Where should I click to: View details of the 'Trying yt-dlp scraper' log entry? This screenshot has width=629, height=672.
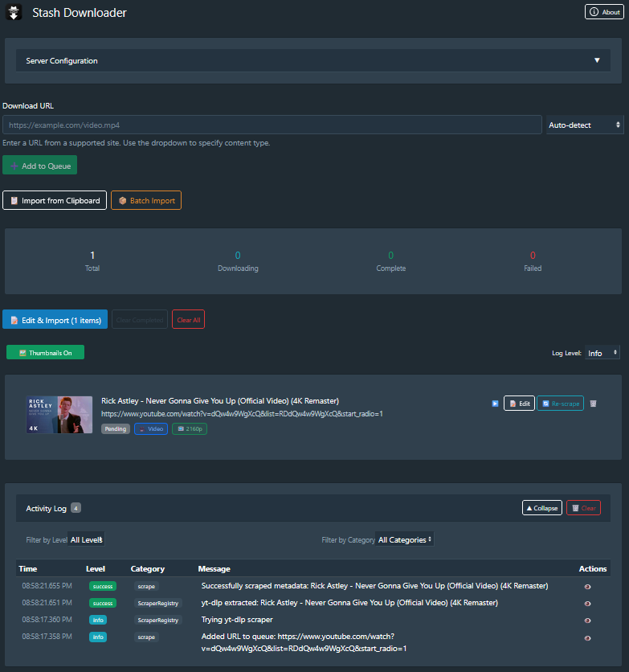point(587,621)
